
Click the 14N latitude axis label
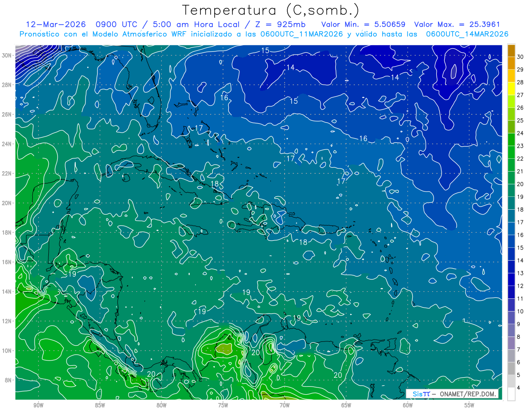[x=8, y=292]
